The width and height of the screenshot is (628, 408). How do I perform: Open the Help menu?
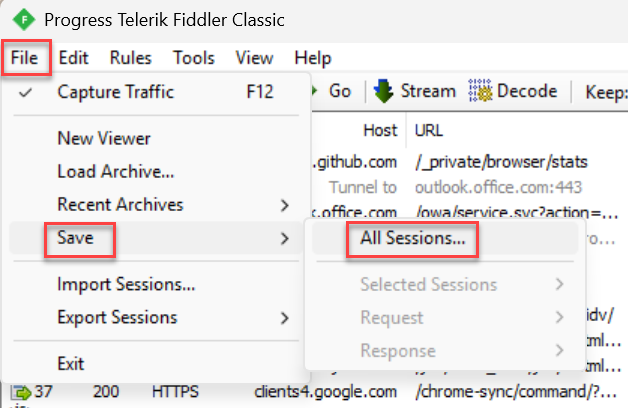coord(313,58)
